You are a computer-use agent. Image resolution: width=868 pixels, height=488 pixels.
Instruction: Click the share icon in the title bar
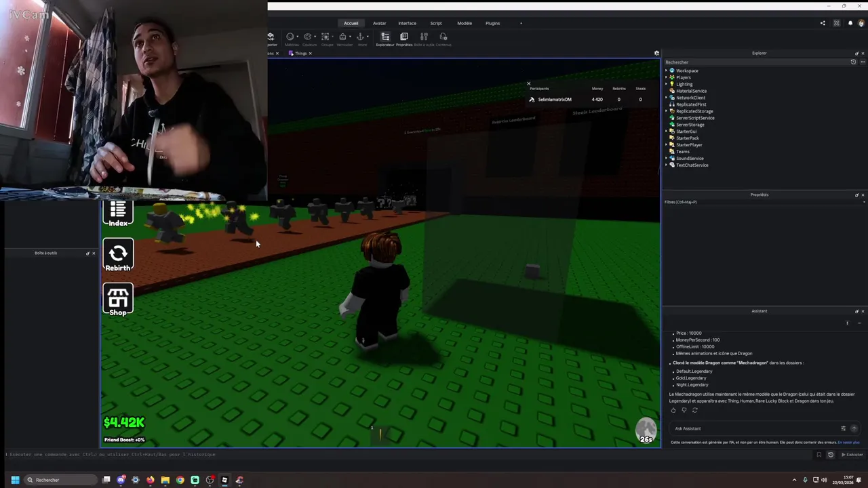tap(823, 23)
